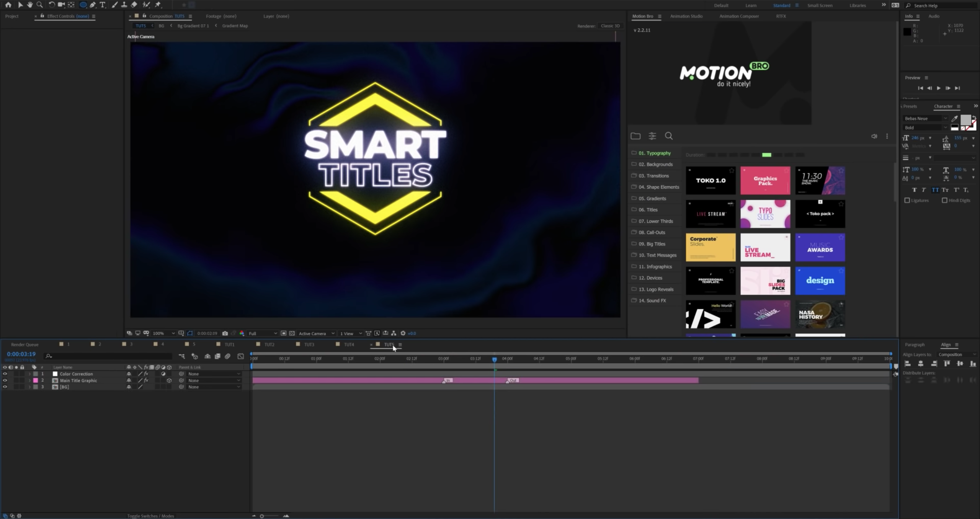Expand the Color Correction layer properties
This screenshot has width=980, height=519.
[29, 374]
